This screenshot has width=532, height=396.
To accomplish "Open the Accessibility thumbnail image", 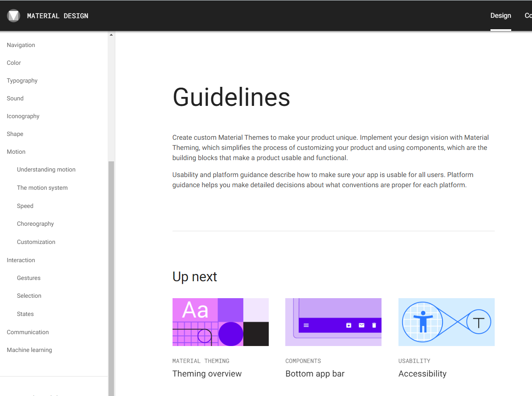I will click(x=446, y=322).
